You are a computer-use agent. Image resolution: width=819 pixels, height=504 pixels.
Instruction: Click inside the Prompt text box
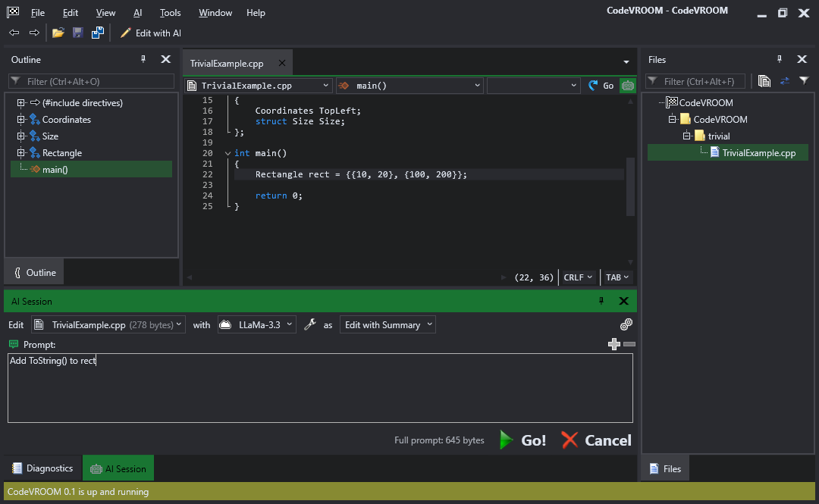(x=320, y=388)
